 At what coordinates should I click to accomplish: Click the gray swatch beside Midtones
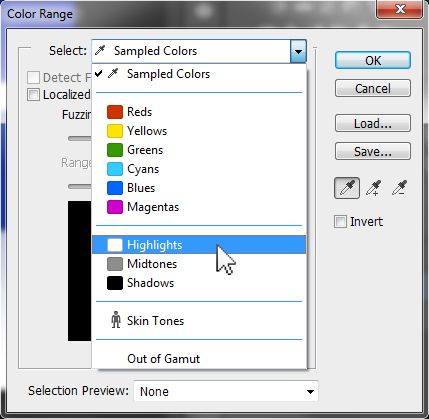point(115,264)
